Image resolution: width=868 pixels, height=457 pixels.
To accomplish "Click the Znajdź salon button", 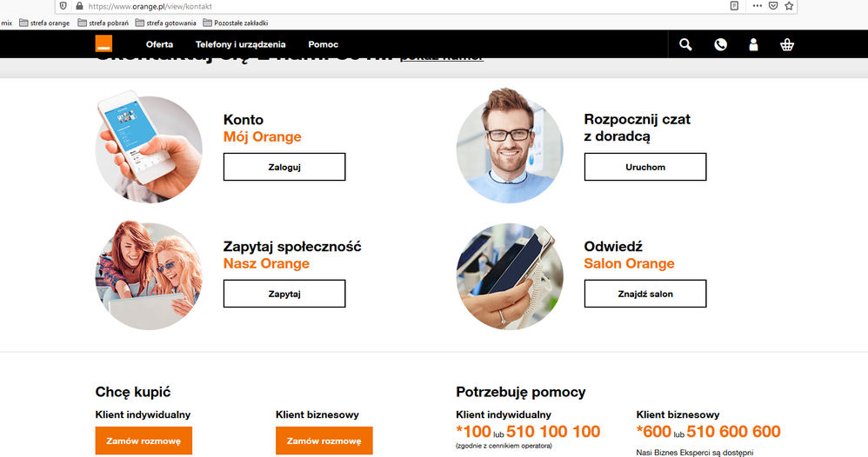I will point(644,294).
